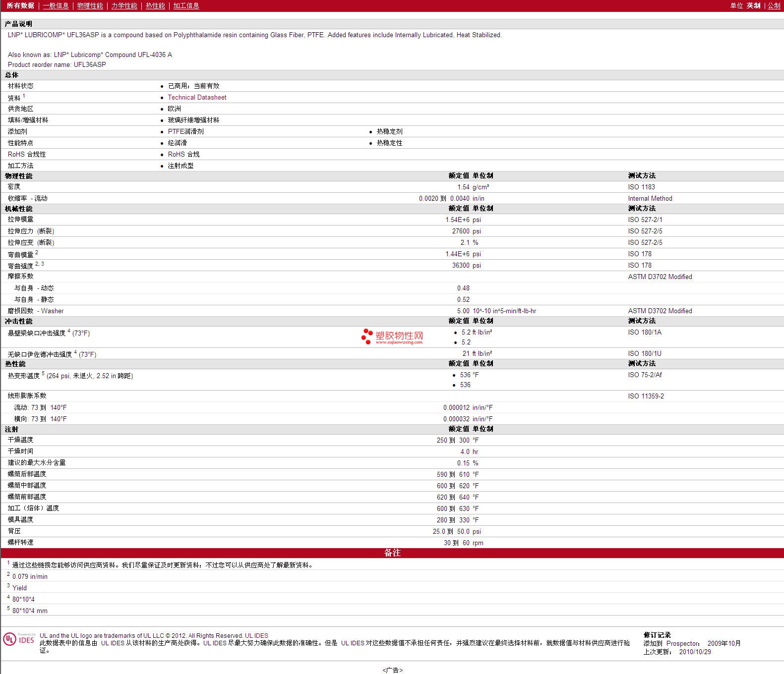Click 弯曲强度 value 36300

click(461, 265)
